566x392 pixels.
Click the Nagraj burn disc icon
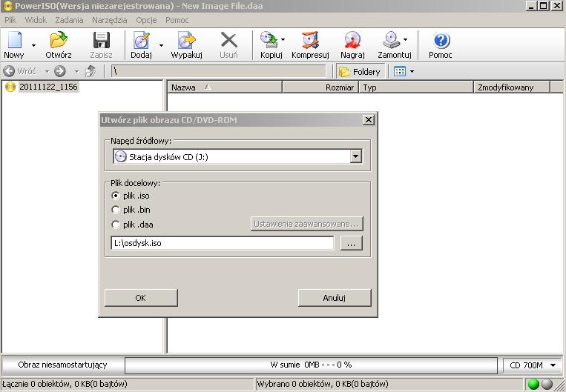pos(352,40)
